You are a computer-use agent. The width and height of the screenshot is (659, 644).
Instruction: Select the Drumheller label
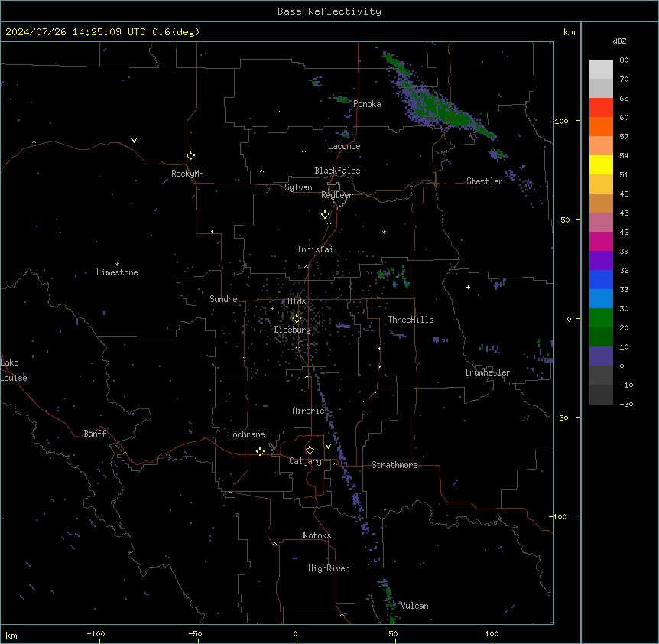point(488,373)
